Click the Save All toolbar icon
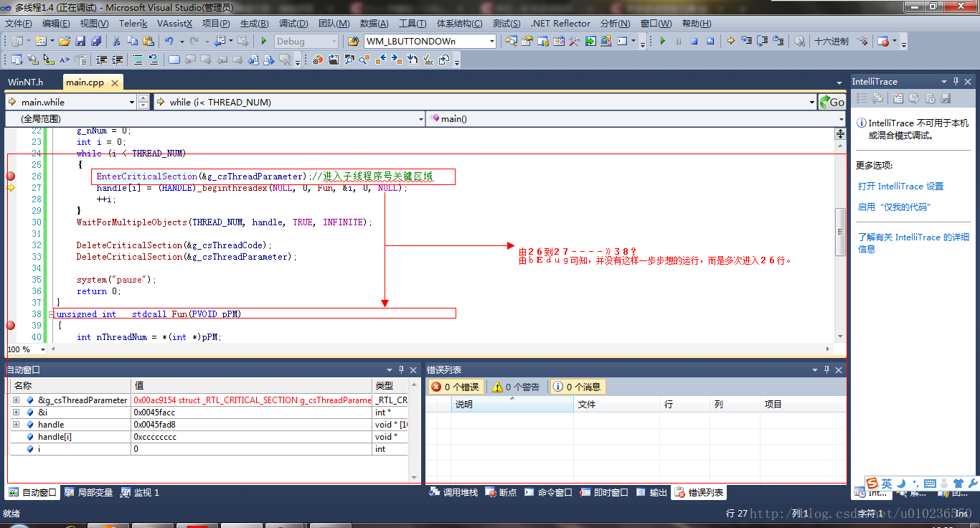980x528 pixels. pyautogui.click(x=95, y=42)
